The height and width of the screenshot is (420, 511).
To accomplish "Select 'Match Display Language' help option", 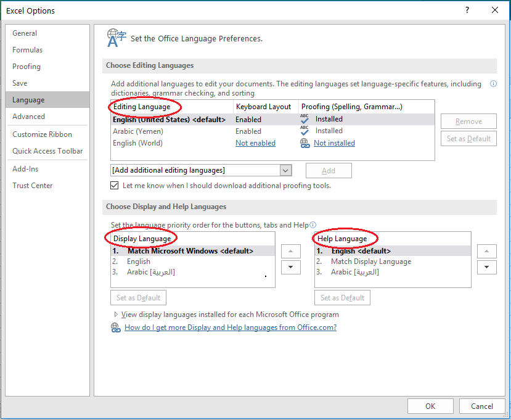I will [x=393, y=261].
